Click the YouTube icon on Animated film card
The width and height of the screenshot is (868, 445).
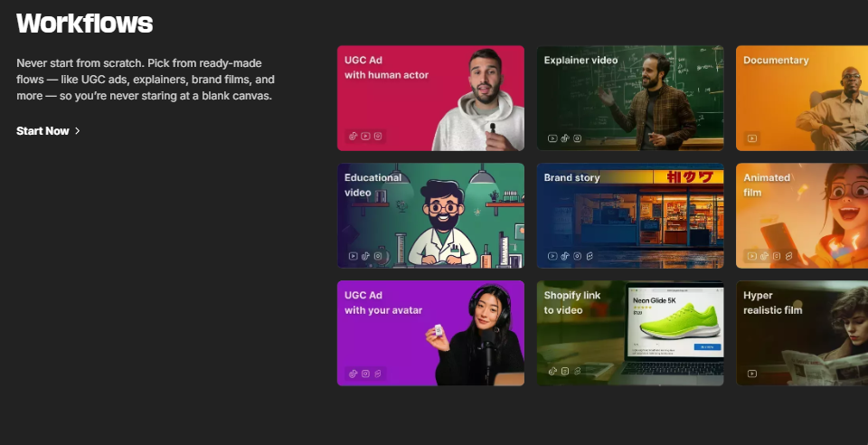751,256
